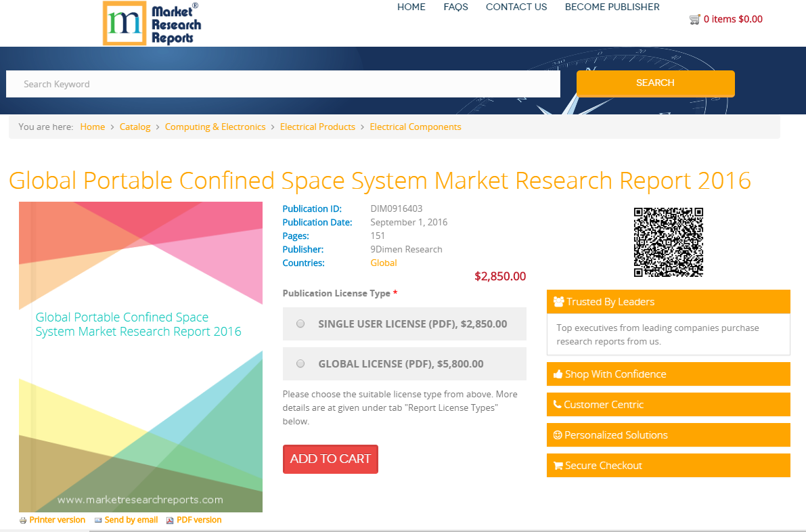Click the thumbs-up icon for Shop With Confidence
The image size is (806, 532).
[x=558, y=374]
